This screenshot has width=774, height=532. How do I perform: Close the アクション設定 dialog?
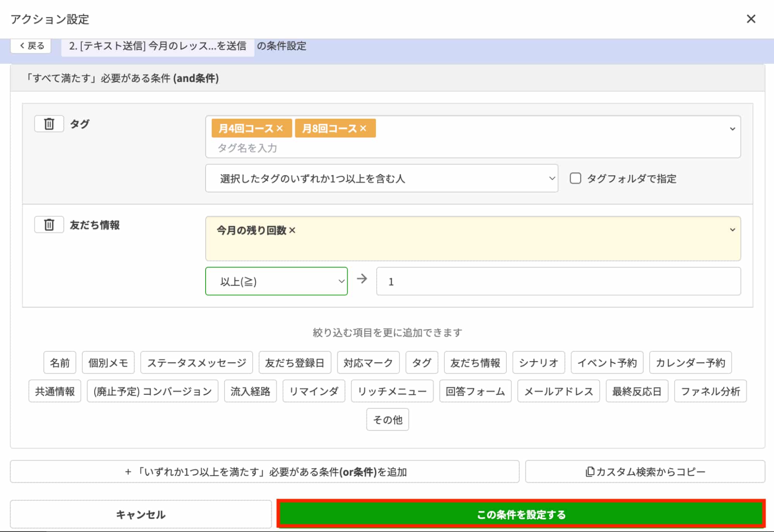point(751,19)
